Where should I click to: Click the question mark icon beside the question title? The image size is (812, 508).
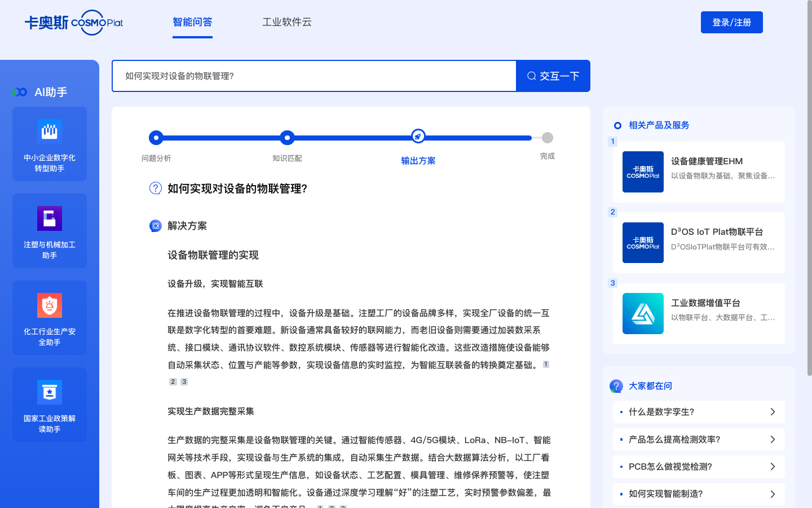click(x=156, y=188)
